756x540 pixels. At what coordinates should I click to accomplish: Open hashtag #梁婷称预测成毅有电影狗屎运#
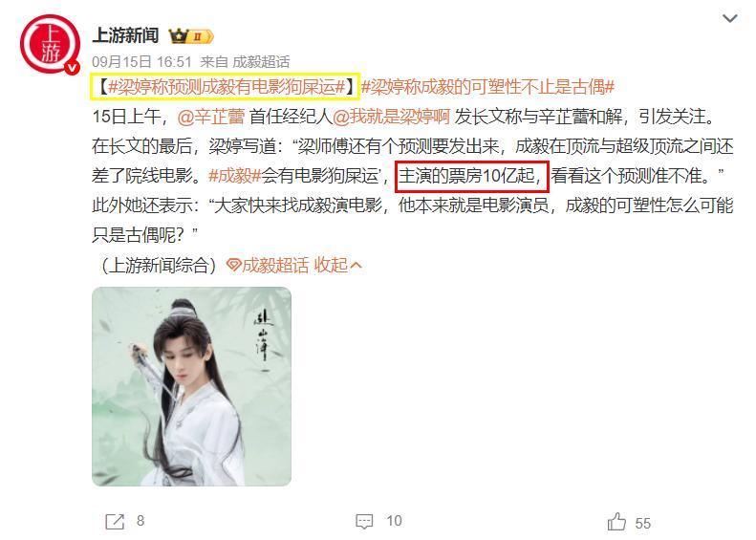[x=227, y=87]
